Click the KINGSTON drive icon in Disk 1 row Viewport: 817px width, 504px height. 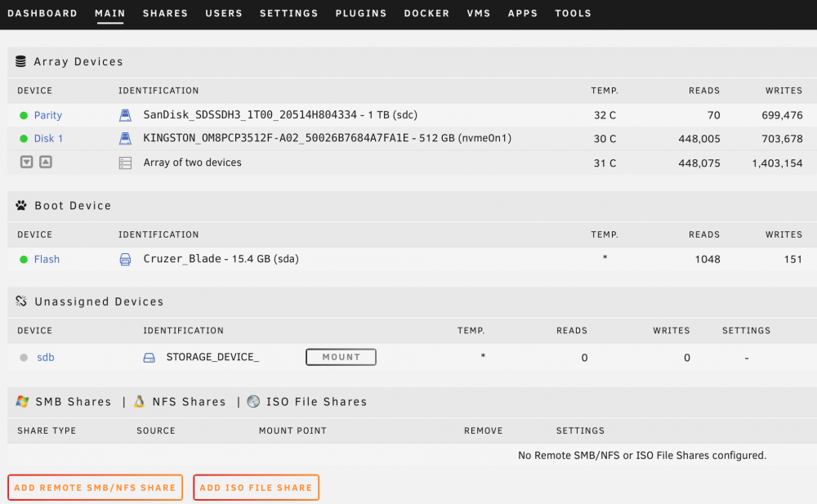[x=125, y=138]
